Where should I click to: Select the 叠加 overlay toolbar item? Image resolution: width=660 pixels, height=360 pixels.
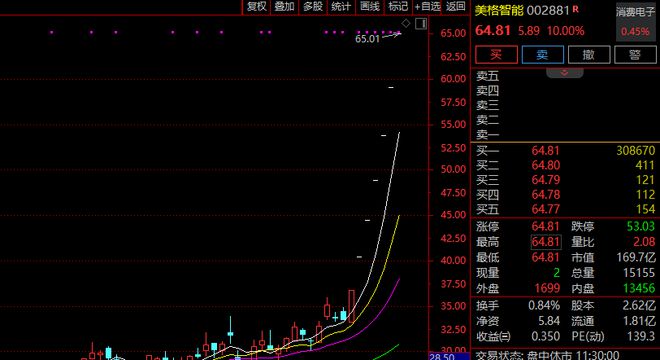click(284, 7)
